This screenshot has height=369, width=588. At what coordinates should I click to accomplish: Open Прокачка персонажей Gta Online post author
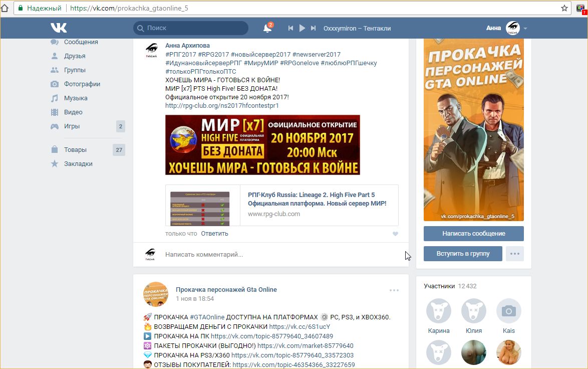click(226, 289)
